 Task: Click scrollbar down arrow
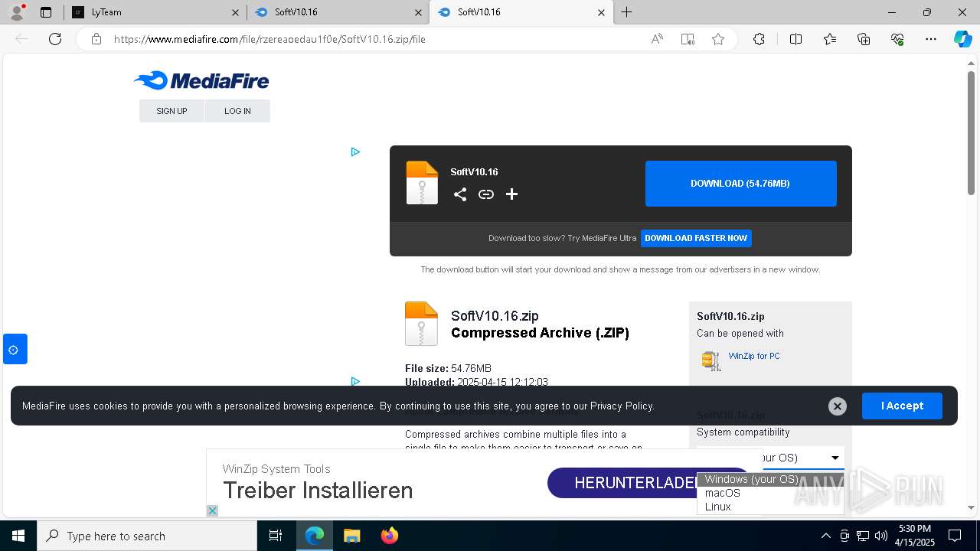point(972,507)
